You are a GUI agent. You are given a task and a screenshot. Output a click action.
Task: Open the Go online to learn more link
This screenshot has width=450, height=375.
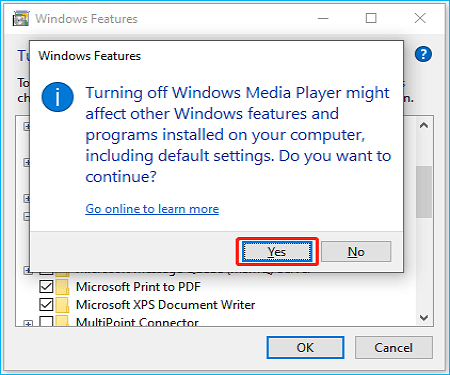tap(152, 209)
